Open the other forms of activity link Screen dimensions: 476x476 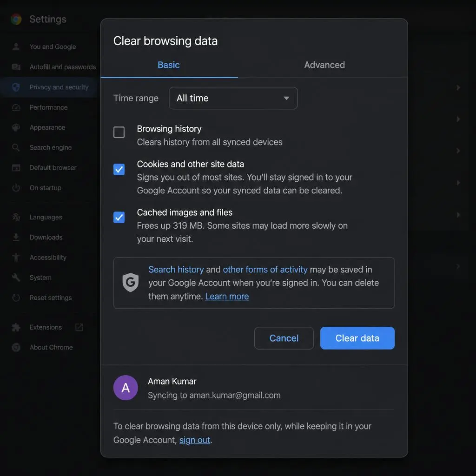pos(265,270)
